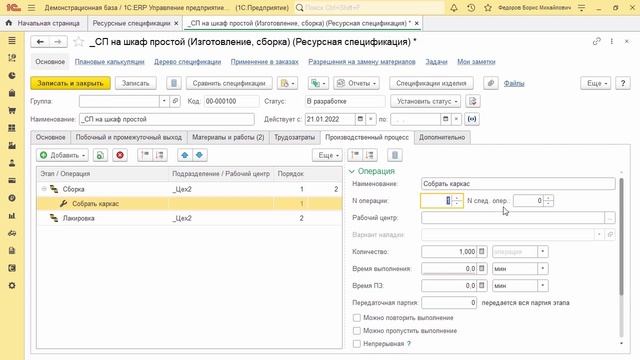Enable Можно пропустить выполнение checkbox
The height and width of the screenshot is (360, 640).
coord(357,331)
